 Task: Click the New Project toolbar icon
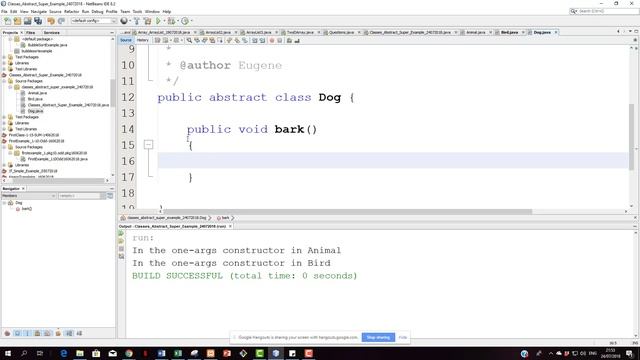tap(18, 21)
